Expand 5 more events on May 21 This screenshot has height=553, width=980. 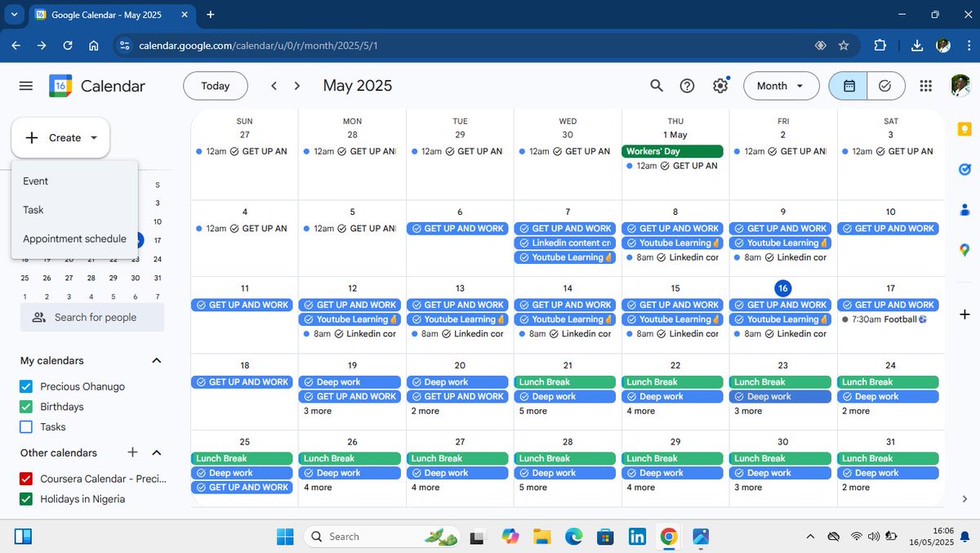click(x=532, y=411)
